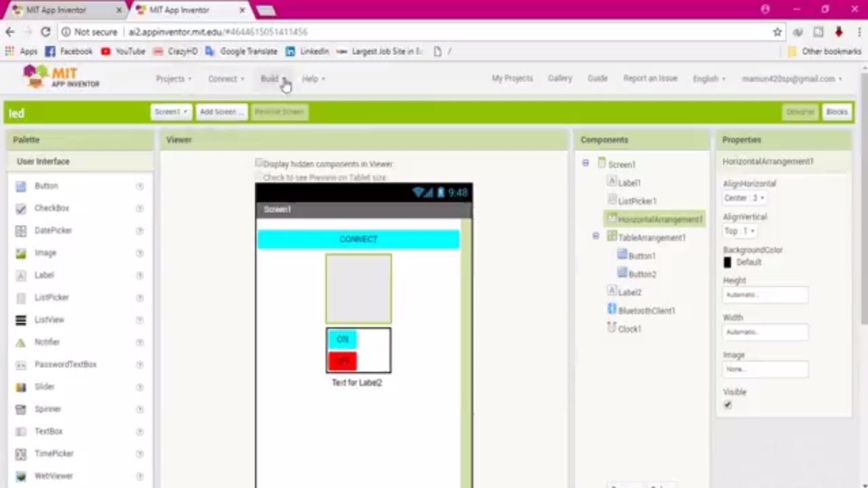Open the YouTube bookmark
This screenshot has height=488, width=868.
(x=123, y=52)
